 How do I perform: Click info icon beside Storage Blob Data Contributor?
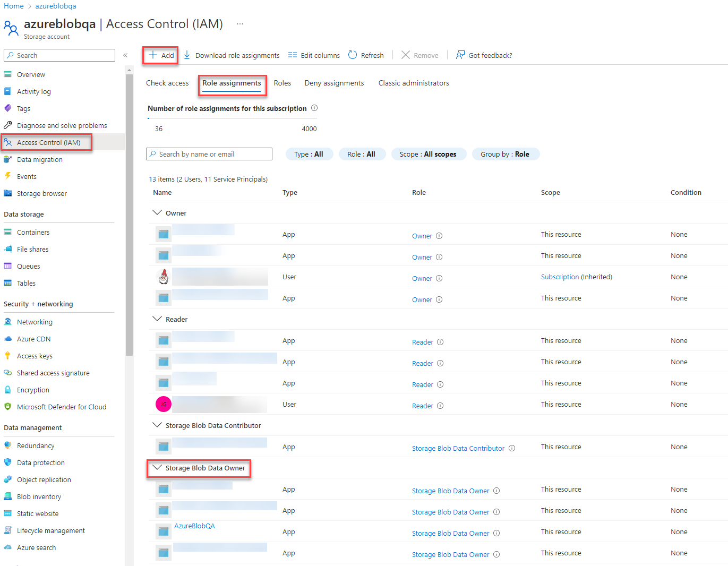pos(512,448)
